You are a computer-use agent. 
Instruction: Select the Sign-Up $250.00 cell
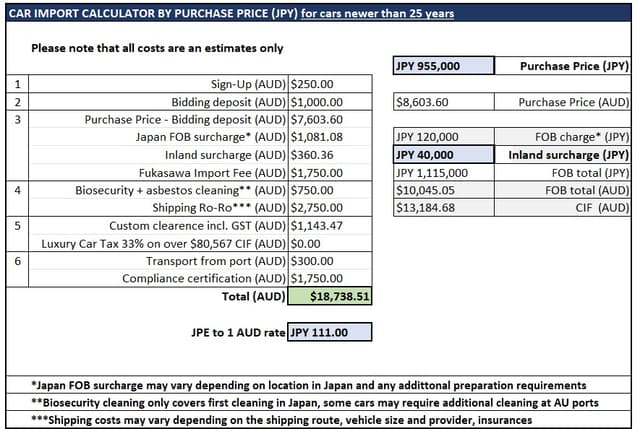pyautogui.click(x=330, y=84)
